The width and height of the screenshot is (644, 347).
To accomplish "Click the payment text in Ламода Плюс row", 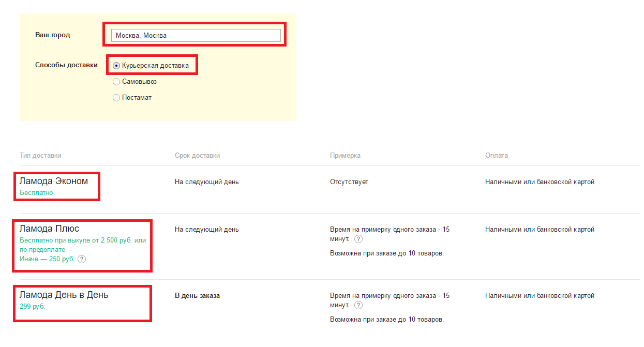I will tap(540, 230).
